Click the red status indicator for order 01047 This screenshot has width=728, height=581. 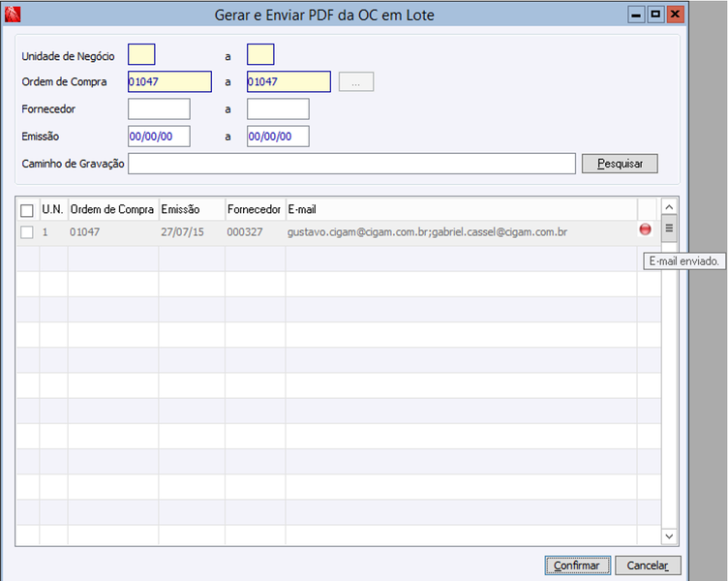coord(645,229)
